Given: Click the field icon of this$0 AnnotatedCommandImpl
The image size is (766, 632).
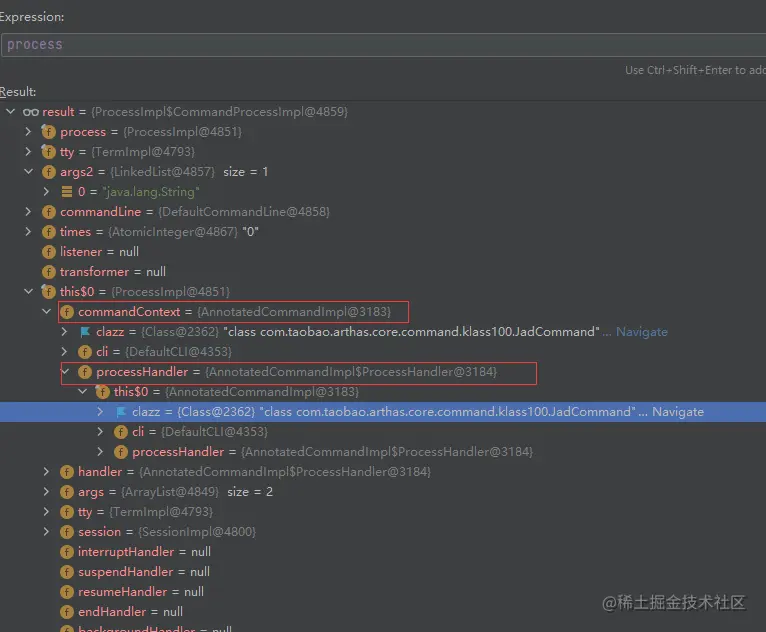Looking at the screenshot, I should coord(103,392).
